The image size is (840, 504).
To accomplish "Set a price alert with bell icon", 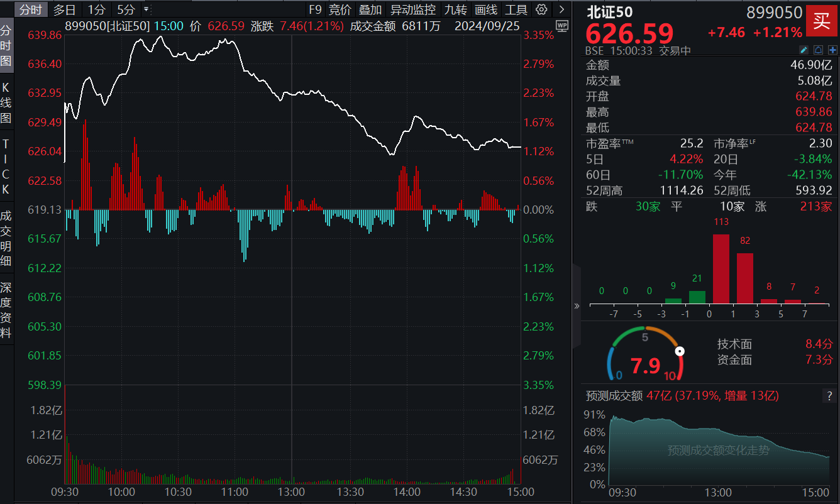I will 818,50.
